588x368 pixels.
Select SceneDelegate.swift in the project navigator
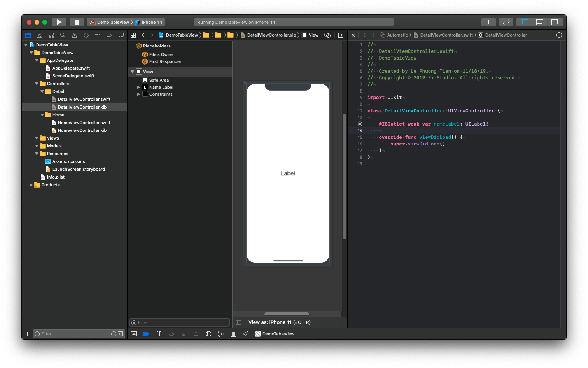click(73, 76)
